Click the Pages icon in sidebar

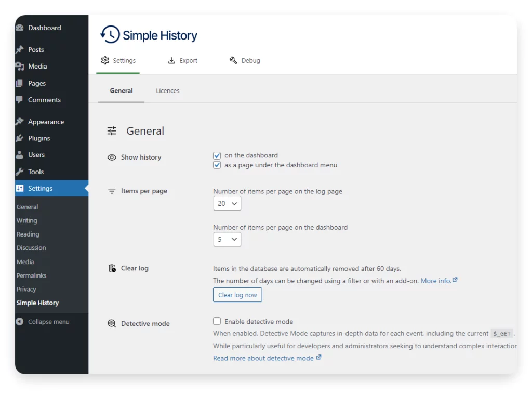coord(20,83)
